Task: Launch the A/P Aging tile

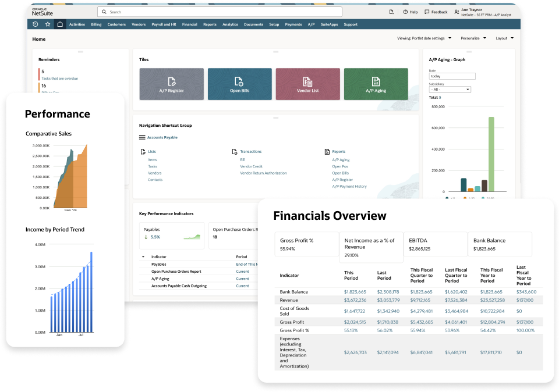Action: [376, 84]
